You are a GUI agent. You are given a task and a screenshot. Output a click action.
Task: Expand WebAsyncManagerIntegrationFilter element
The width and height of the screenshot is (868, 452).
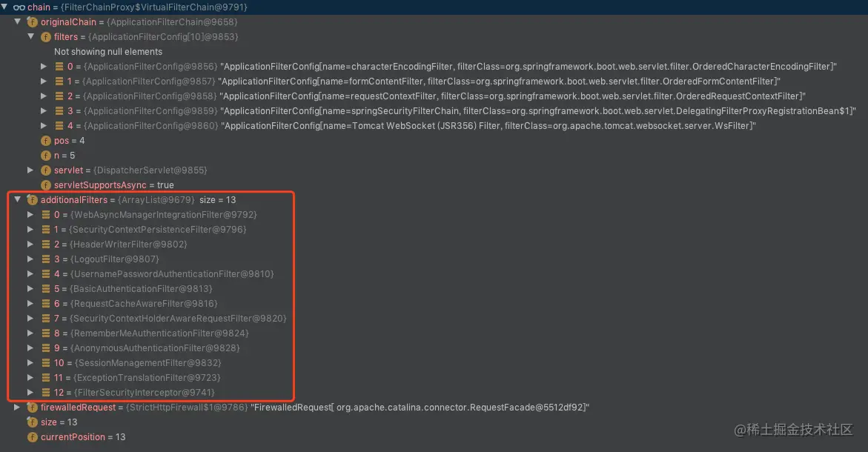(x=31, y=214)
